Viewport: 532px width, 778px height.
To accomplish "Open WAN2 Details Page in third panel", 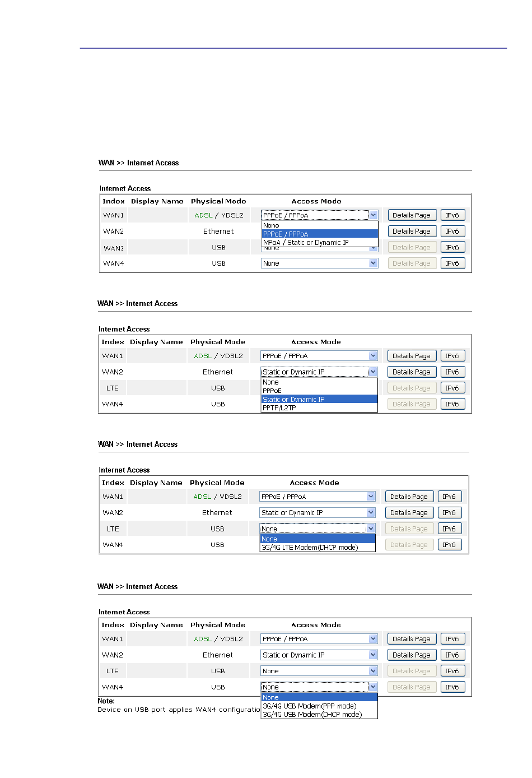I will click(x=409, y=512).
